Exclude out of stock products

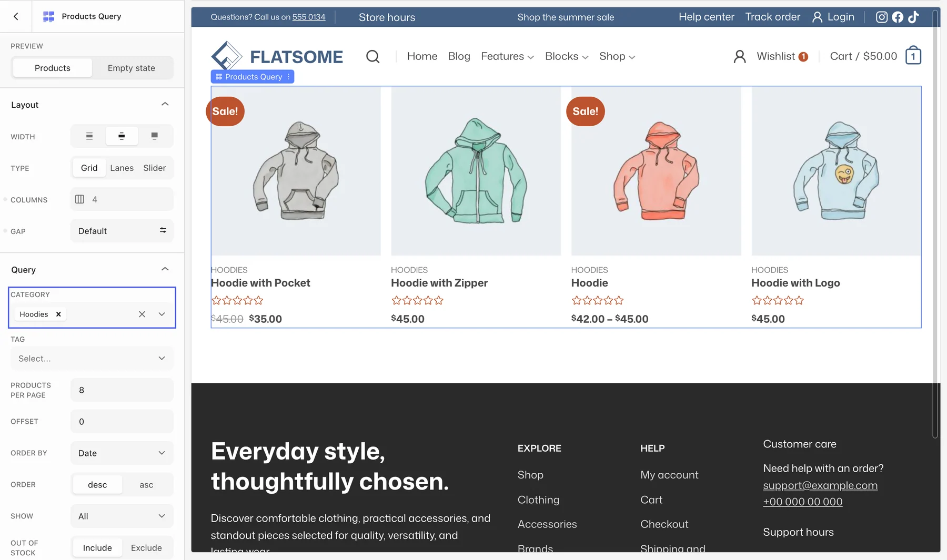pos(146,547)
